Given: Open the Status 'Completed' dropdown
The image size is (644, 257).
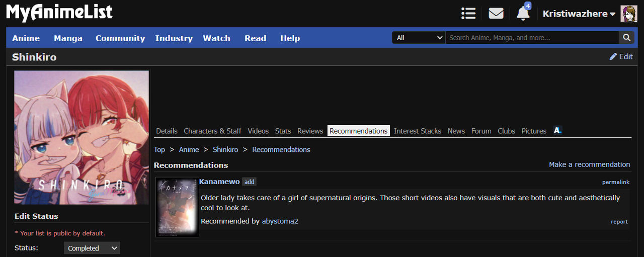Looking at the screenshot, I should tap(92, 248).
